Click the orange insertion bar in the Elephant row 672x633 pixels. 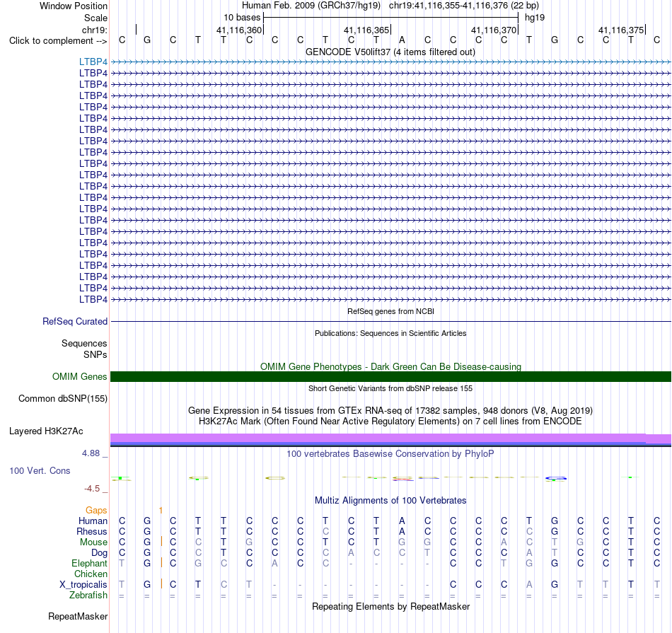(161, 562)
